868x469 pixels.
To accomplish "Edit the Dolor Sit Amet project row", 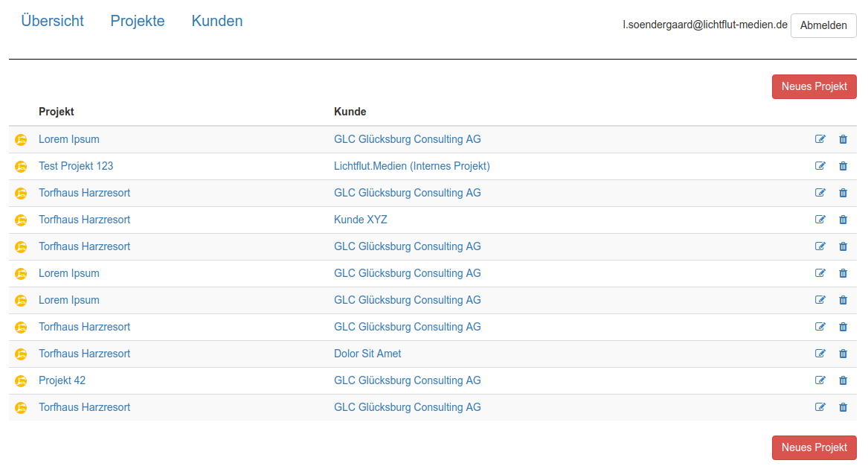I will point(820,354).
